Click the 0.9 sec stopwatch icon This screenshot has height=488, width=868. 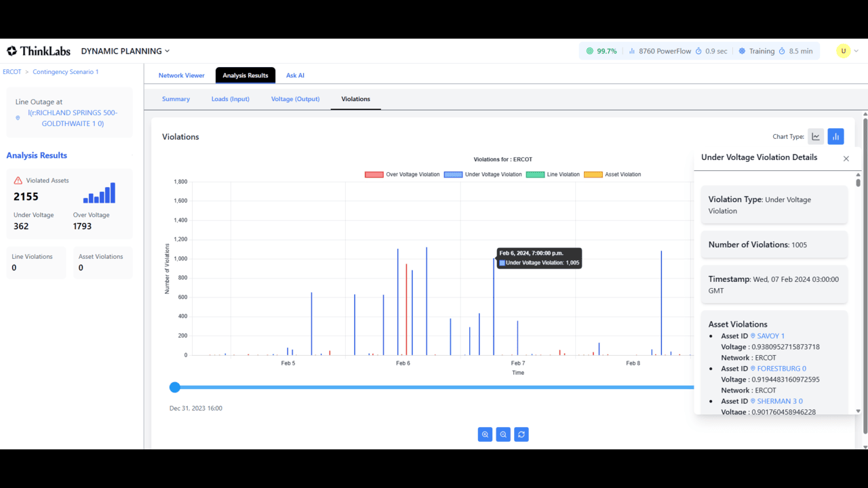point(698,51)
